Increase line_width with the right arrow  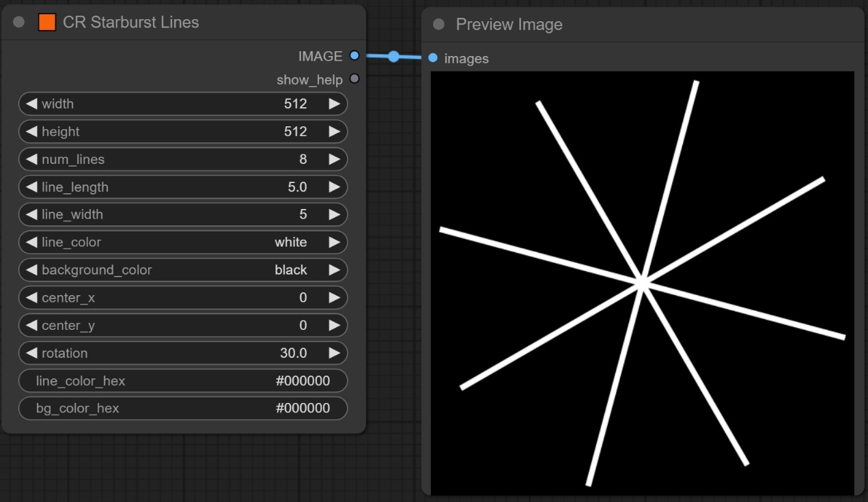[x=334, y=214]
